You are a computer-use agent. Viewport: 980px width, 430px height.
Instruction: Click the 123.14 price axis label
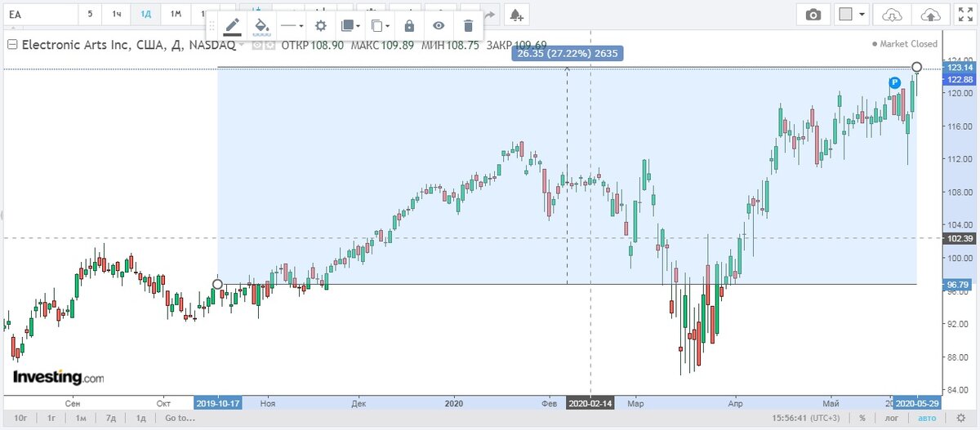[x=958, y=69]
